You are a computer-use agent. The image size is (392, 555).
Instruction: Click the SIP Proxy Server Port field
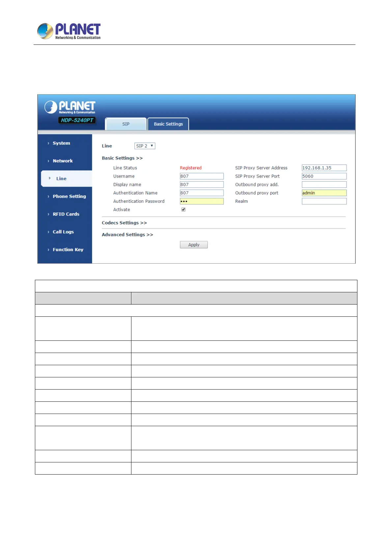(324, 176)
